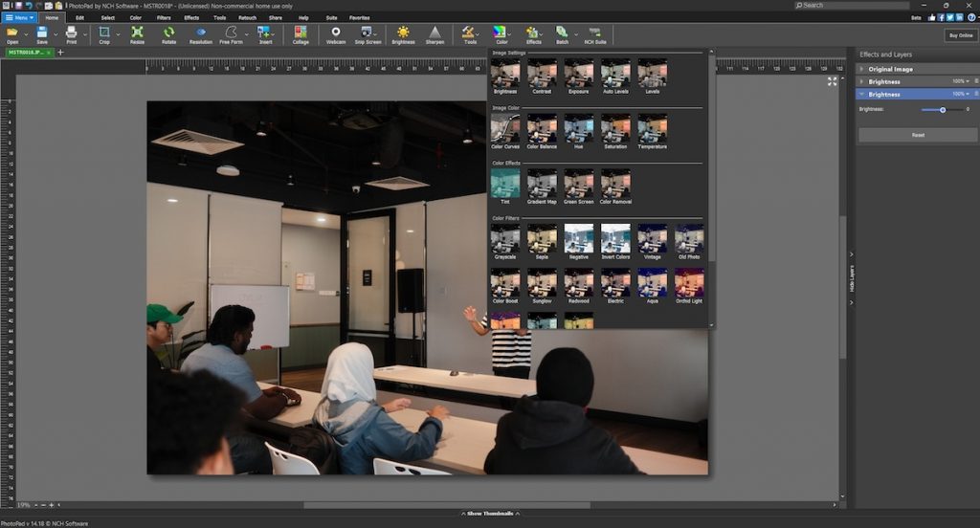Select the Sharpen tool
This screenshot has height=528, width=980.
coord(435,35)
